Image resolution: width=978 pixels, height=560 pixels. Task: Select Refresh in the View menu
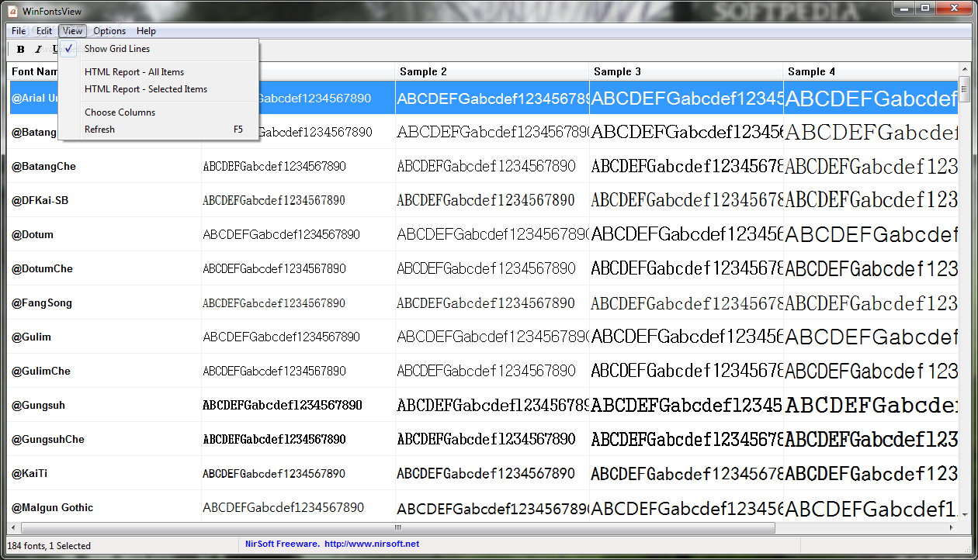158,130
